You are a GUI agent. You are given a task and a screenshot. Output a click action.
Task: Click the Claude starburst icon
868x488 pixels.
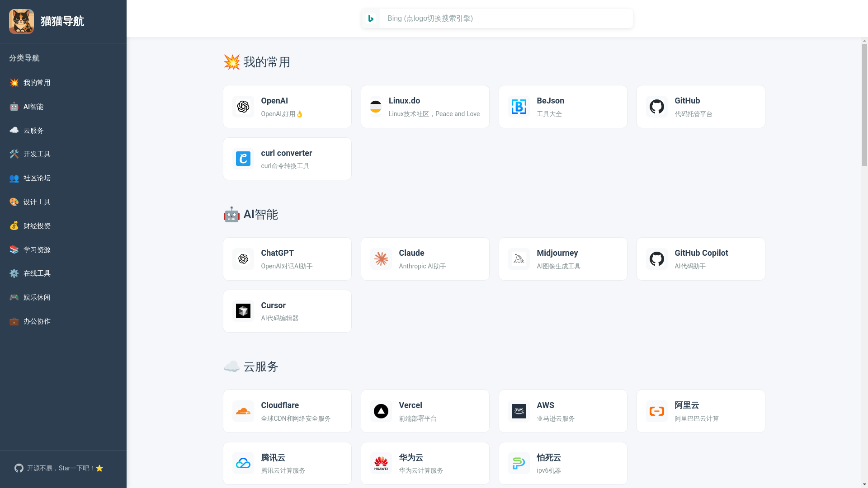tap(381, 259)
